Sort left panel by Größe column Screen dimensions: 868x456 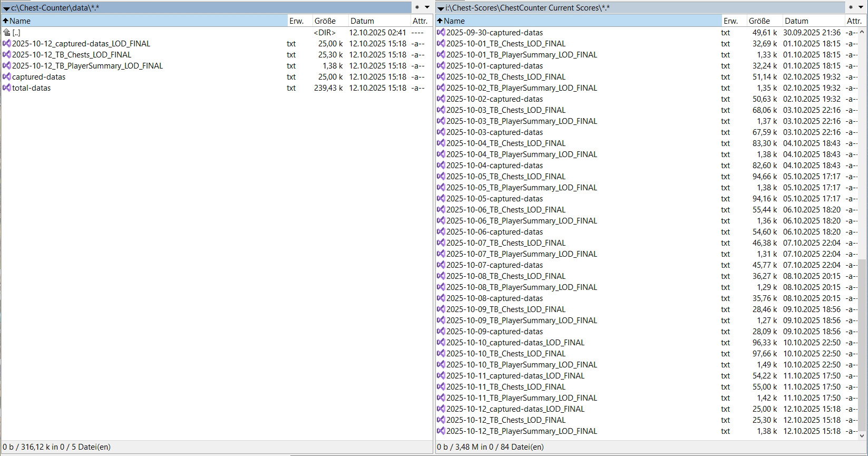click(x=325, y=21)
